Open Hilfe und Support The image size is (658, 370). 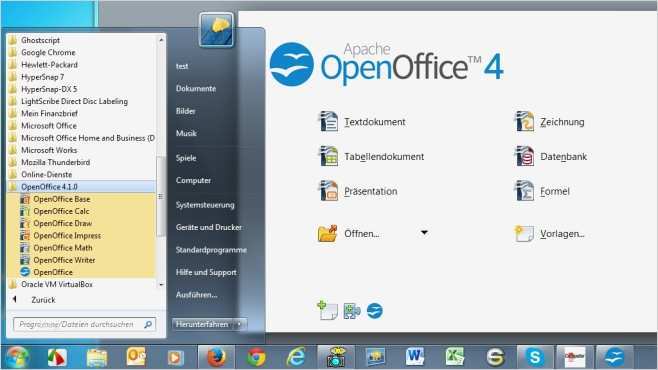(x=206, y=272)
